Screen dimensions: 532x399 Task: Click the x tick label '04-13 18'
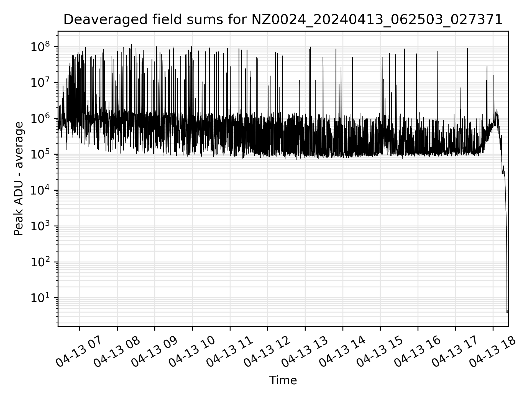492,352
